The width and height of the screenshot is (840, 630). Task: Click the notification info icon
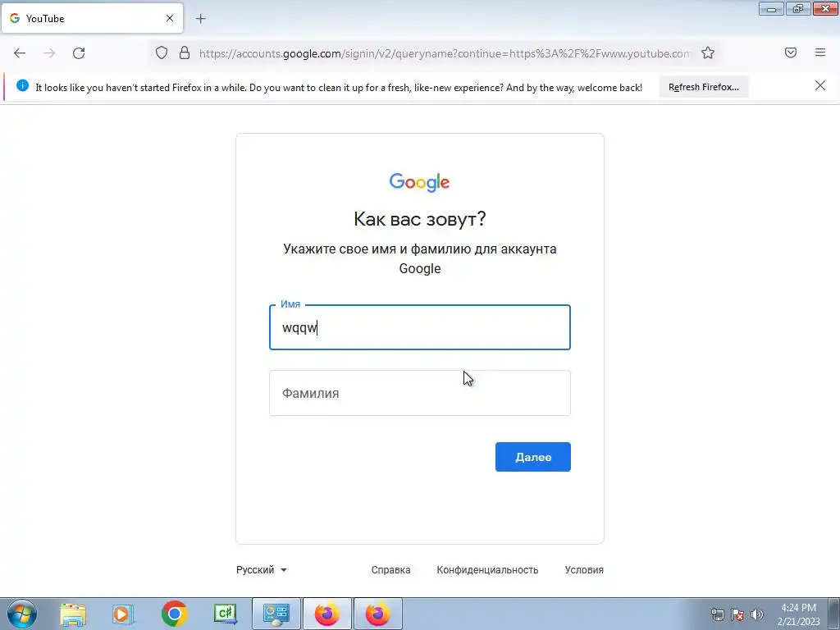[22, 85]
